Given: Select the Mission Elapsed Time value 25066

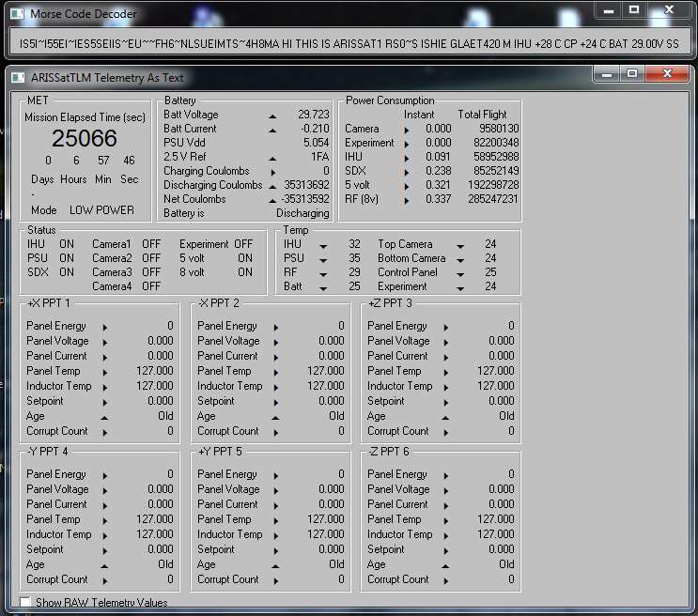Looking at the screenshot, I should 85,138.
